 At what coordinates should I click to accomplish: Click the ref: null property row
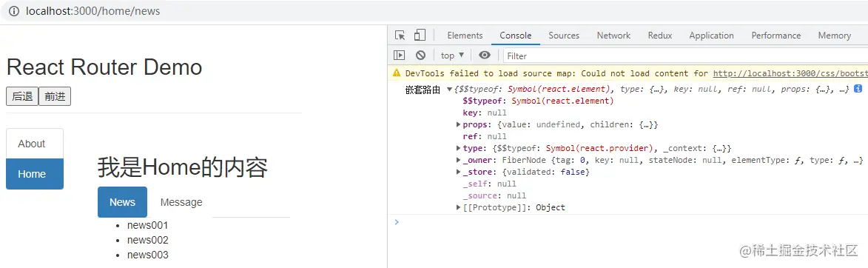click(x=485, y=136)
